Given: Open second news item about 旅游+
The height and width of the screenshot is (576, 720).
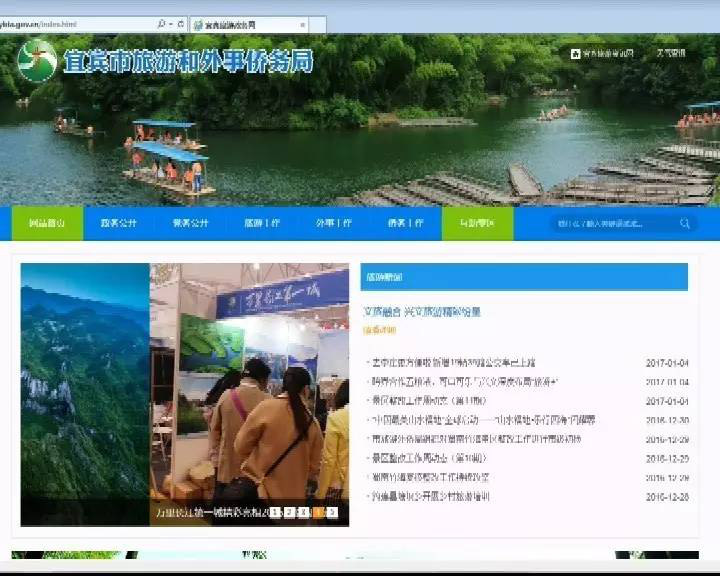Looking at the screenshot, I should 465,382.
